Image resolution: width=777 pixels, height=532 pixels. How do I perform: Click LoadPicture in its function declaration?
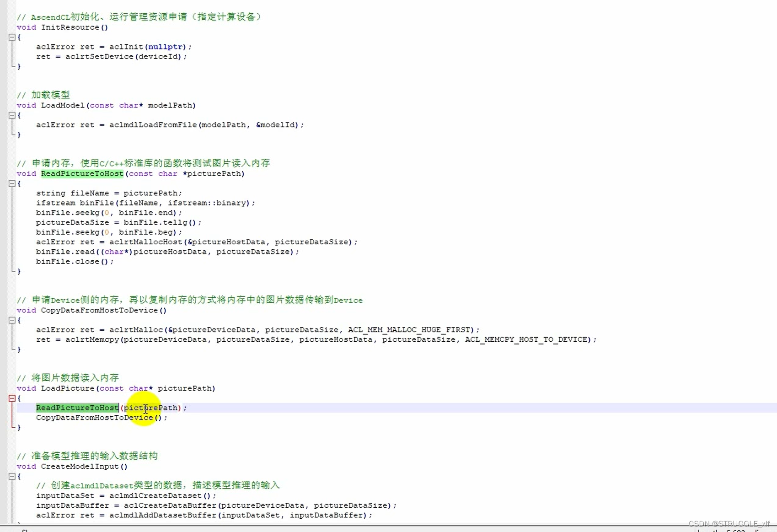pos(68,388)
